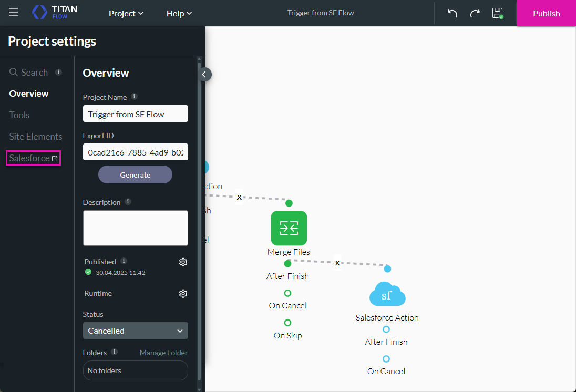This screenshot has height=392, width=576.
Task: Show info for Project Name
Action: click(x=135, y=97)
